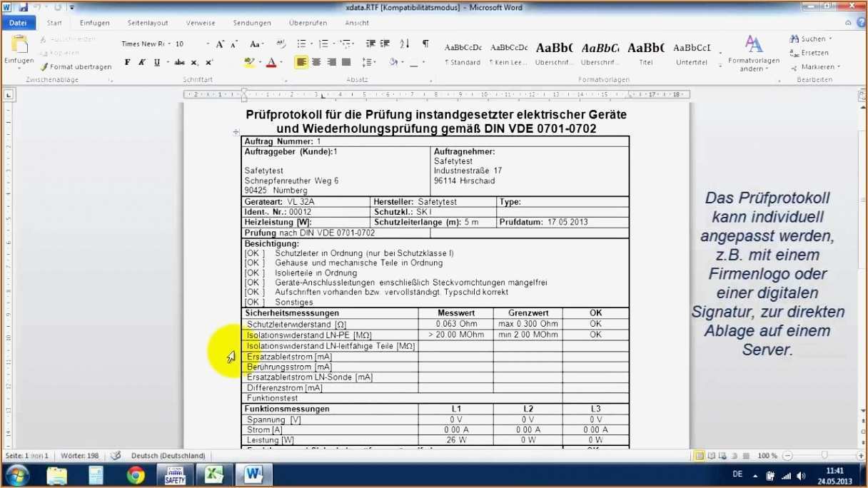This screenshot has width=868, height=488.
Task: Toggle bold formatting in the ribbon
Action: pos(126,62)
